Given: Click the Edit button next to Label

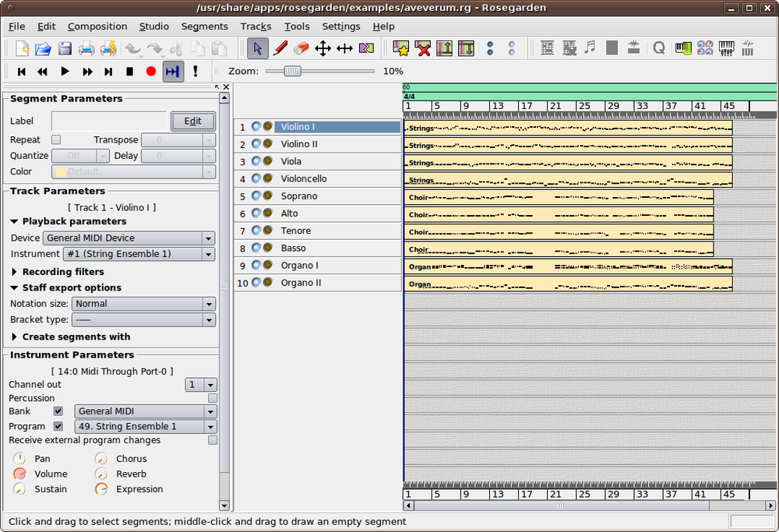Looking at the screenshot, I should point(192,121).
